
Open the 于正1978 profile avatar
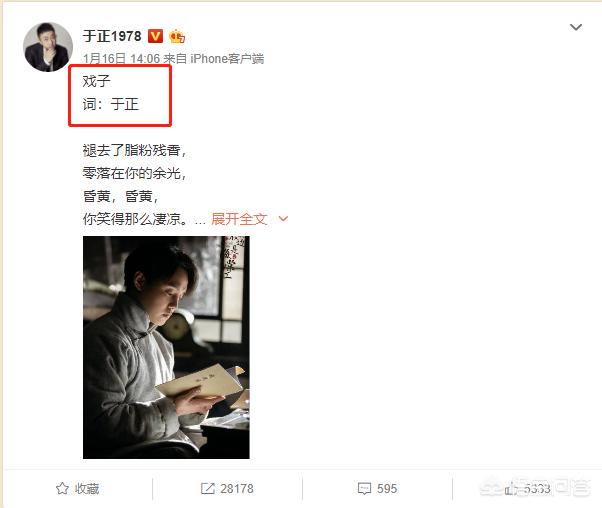[x=48, y=47]
